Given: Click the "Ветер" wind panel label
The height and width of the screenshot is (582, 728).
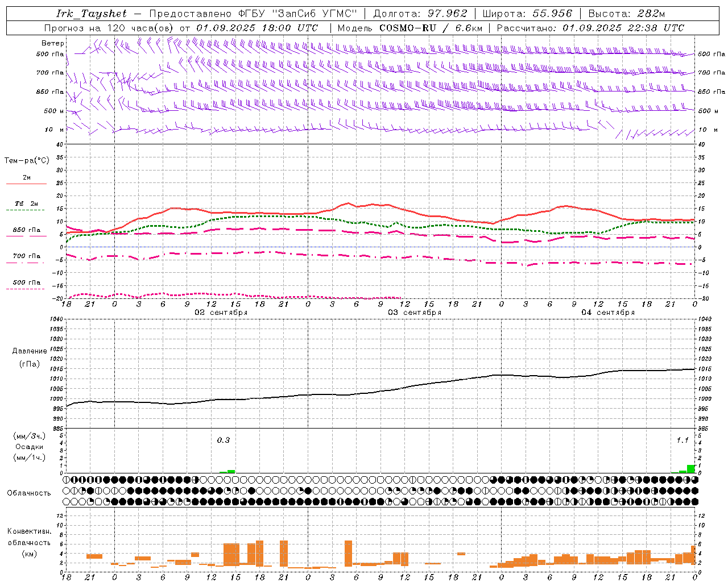Looking at the screenshot, I should 53,43.
